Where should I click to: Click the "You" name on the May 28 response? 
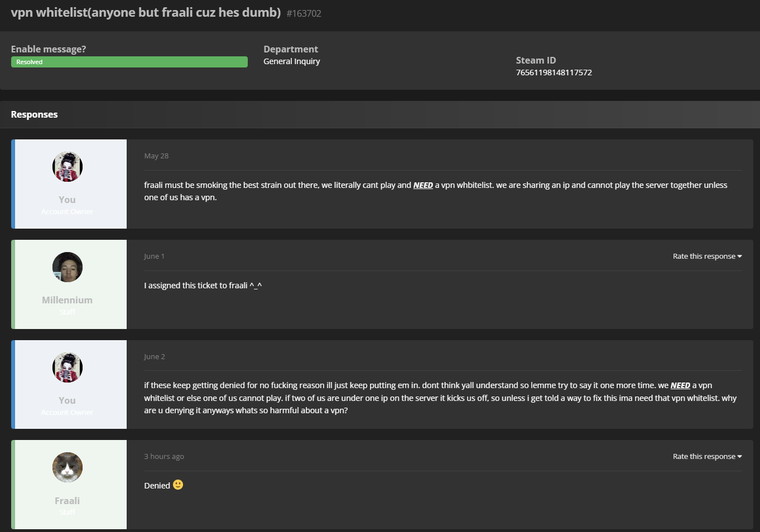[x=67, y=200]
